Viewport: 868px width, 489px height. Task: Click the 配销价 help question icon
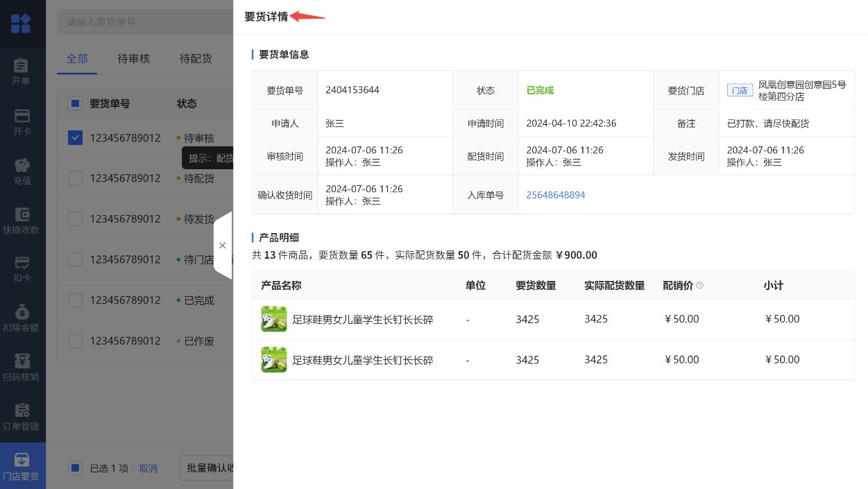click(x=699, y=285)
